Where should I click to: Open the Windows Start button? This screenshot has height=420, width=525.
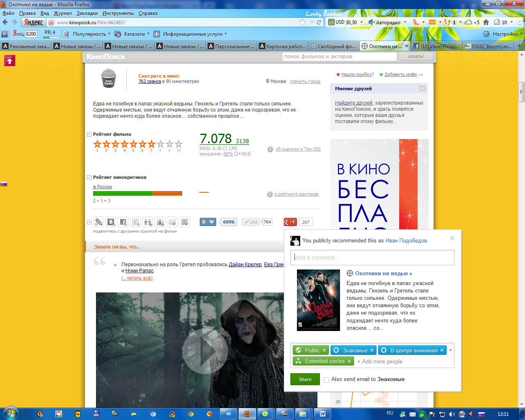[10, 413]
